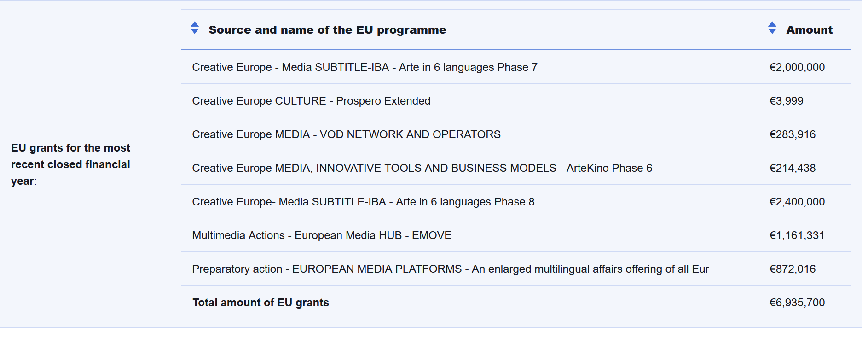Image resolution: width=868 pixels, height=339 pixels.
Task: Sort by Source and name of the EU programme header
Action: pos(327,30)
